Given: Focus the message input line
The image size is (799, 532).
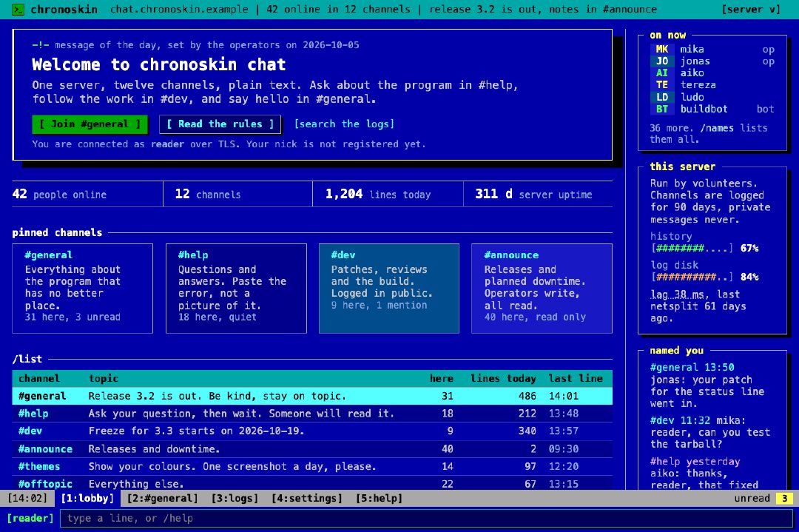Looking at the screenshot, I should 426,518.
